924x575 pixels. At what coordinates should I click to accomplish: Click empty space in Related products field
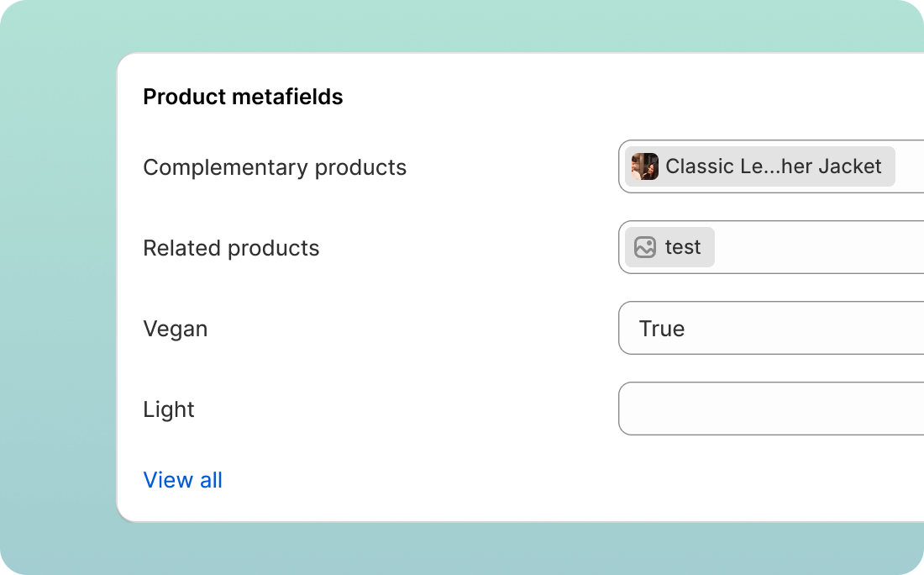point(819,247)
